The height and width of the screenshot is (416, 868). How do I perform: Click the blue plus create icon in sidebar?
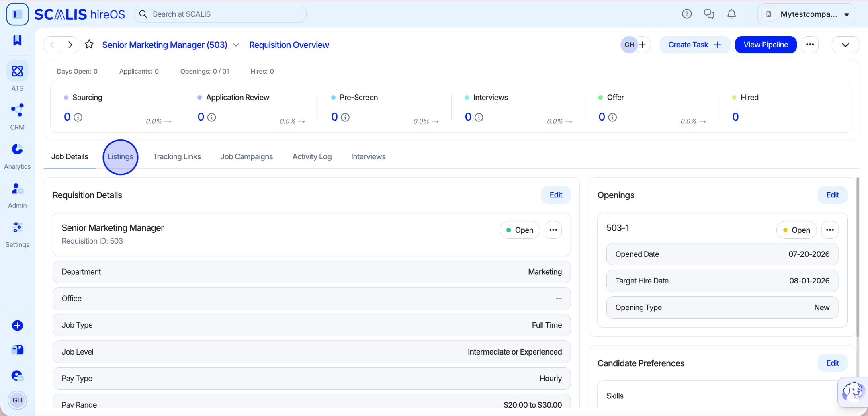17,326
